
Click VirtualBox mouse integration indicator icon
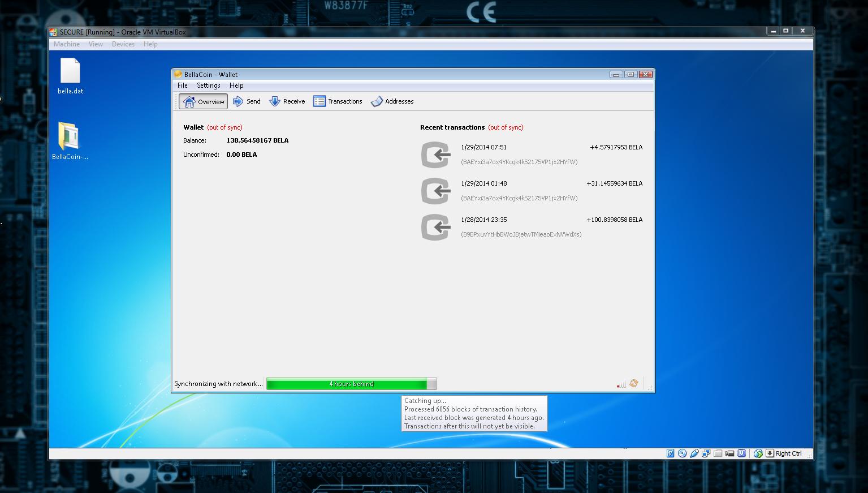pyautogui.click(x=758, y=453)
